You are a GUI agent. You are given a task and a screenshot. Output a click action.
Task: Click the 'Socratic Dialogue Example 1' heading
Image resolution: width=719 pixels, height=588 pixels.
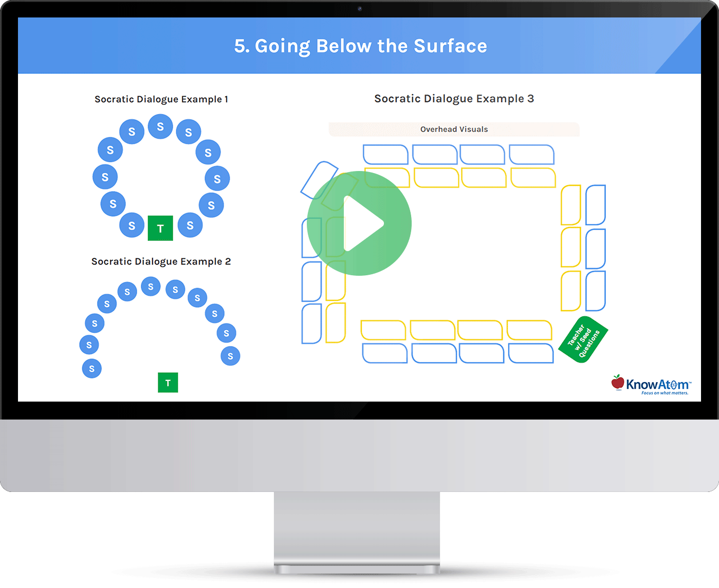click(x=161, y=99)
